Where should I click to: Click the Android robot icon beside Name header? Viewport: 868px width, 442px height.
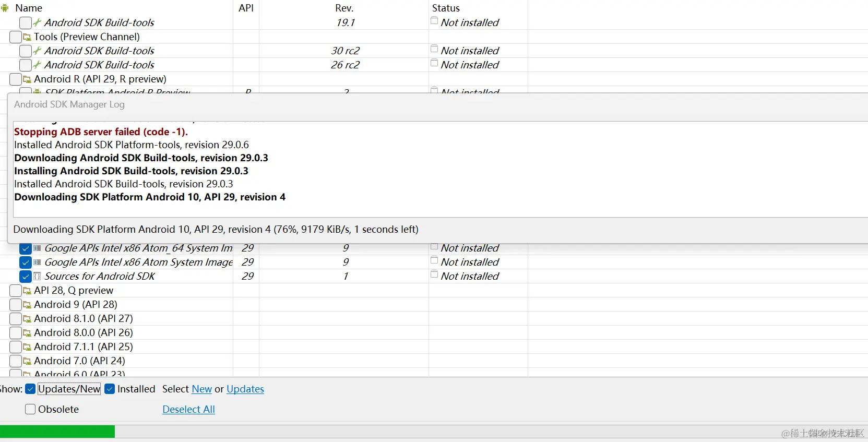pyautogui.click(x=5, y=8)
